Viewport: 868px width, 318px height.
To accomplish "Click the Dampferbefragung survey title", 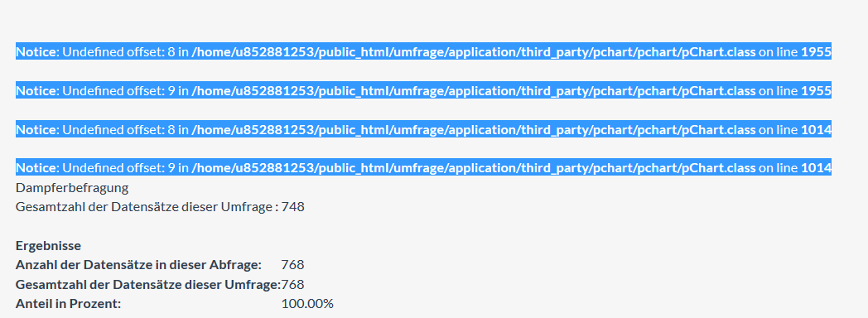I will point(72,187).
